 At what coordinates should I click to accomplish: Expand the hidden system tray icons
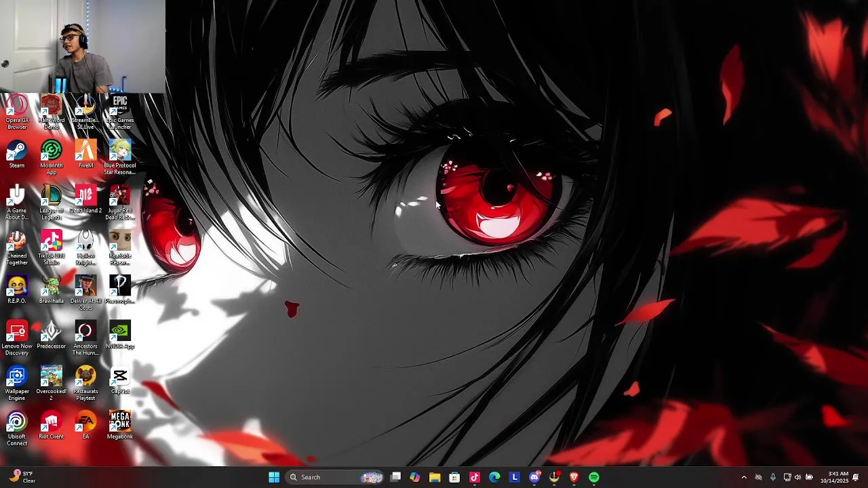click(744, 477)
